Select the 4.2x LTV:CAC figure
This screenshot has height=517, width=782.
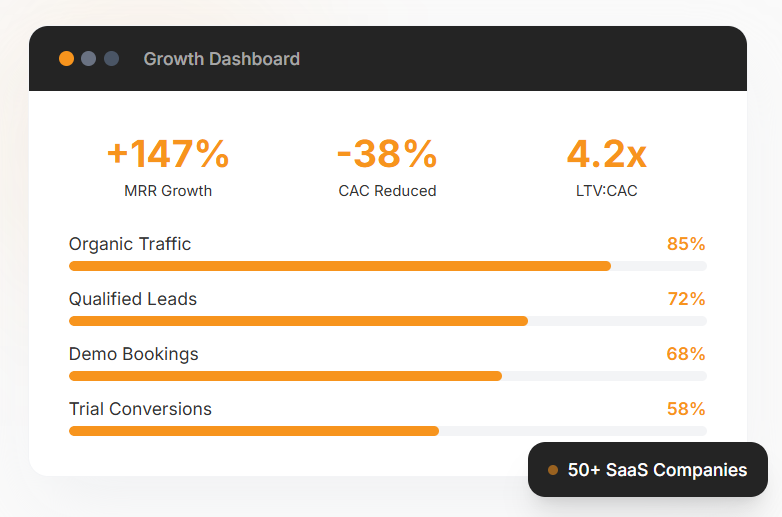[606, 154]
